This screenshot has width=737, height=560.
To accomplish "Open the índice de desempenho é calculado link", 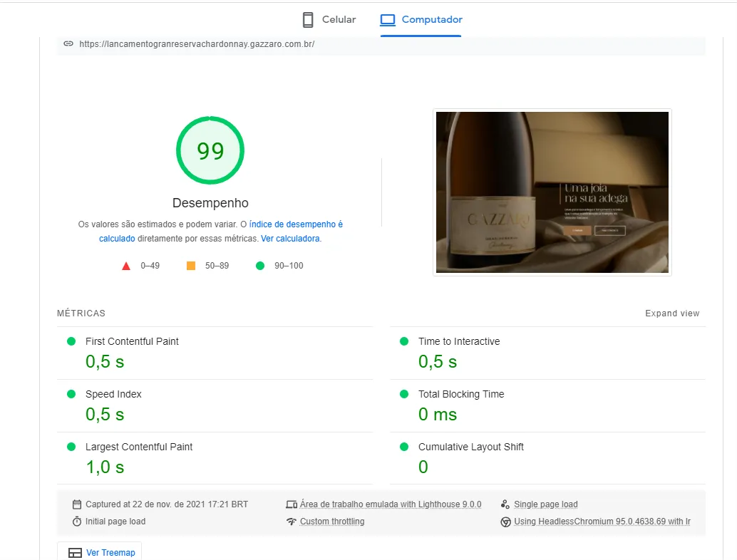I will pyautogui.click(x=221, y=231).
